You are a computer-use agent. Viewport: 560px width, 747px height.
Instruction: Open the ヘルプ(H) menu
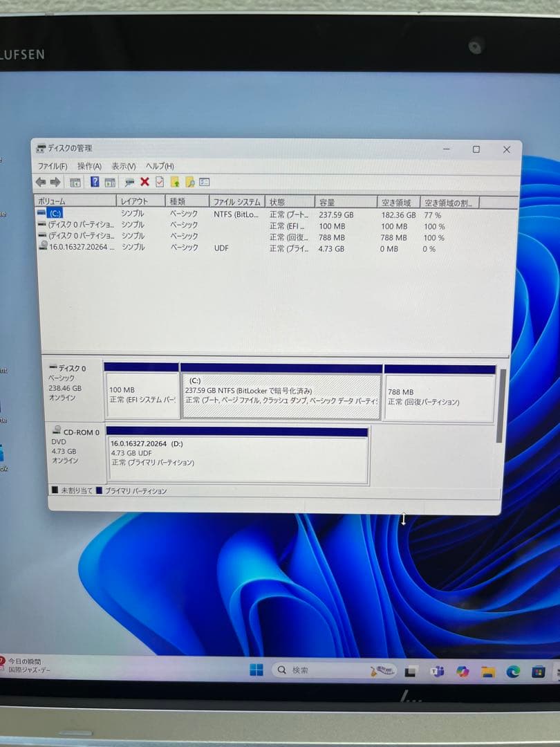click(160, 166)
